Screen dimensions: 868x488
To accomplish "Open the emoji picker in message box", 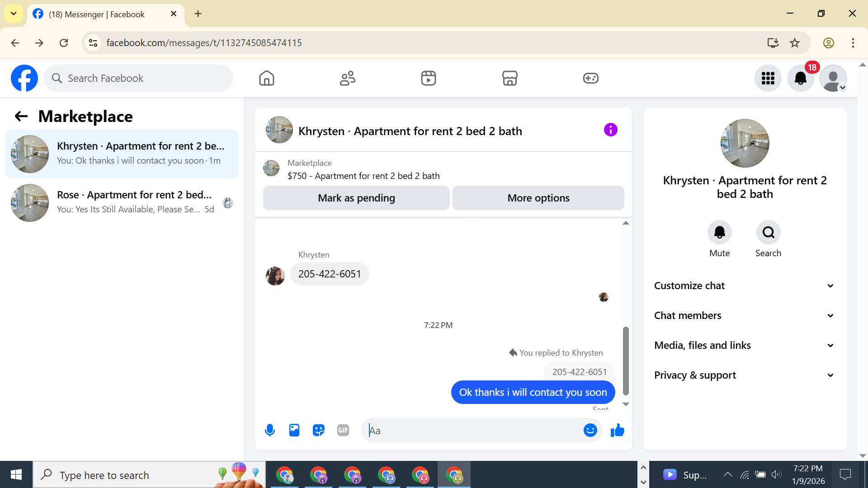I will coord(590,430).
